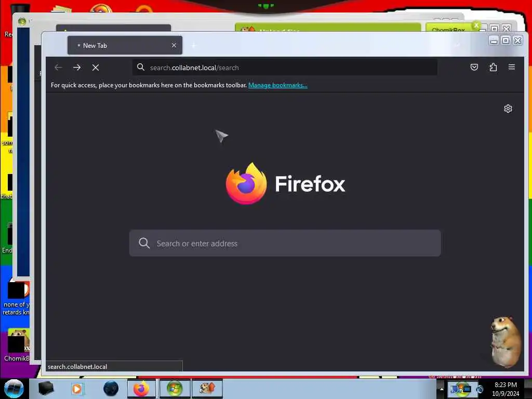Open the list all tabs chevron in the tab bar
Screen dimensions: 532x399
click(x=457, y=45)
